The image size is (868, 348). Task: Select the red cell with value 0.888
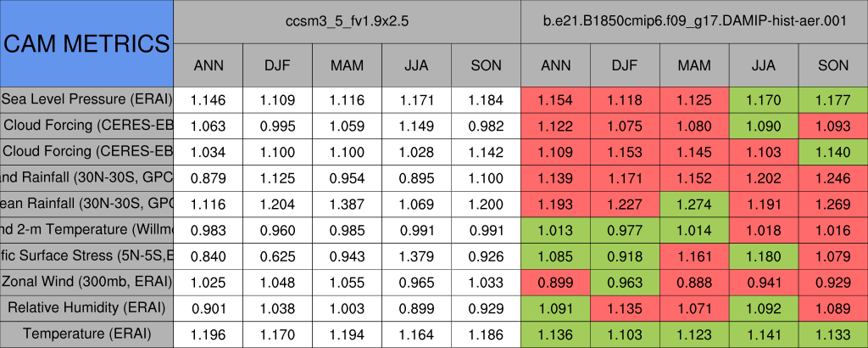694,282
